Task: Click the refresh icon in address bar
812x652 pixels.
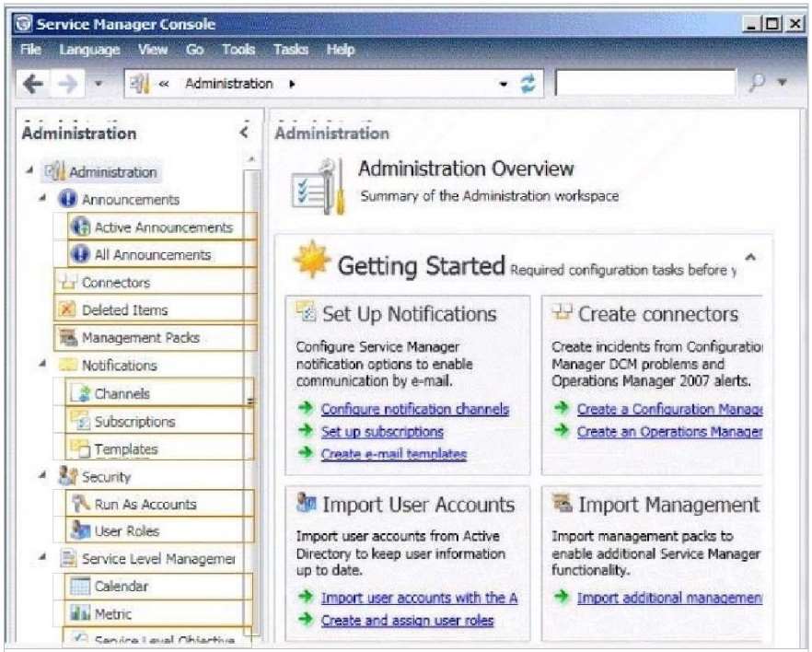Action: tap(528, 84)
